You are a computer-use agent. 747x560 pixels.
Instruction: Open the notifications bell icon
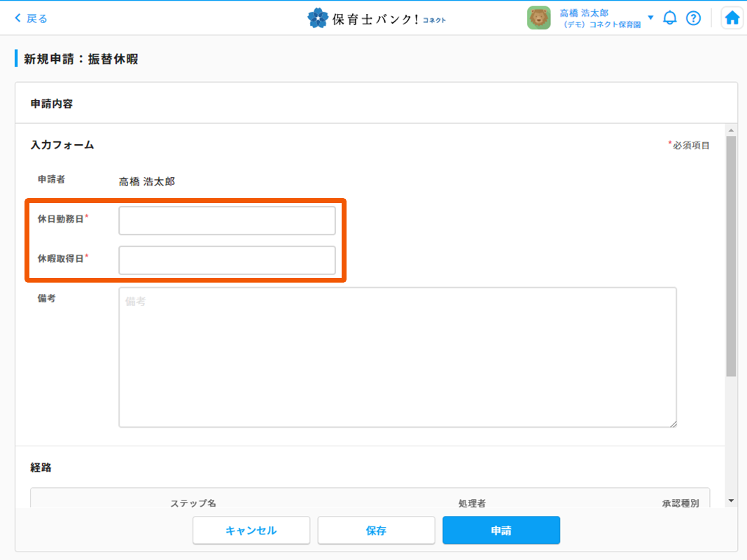(670, 18)
